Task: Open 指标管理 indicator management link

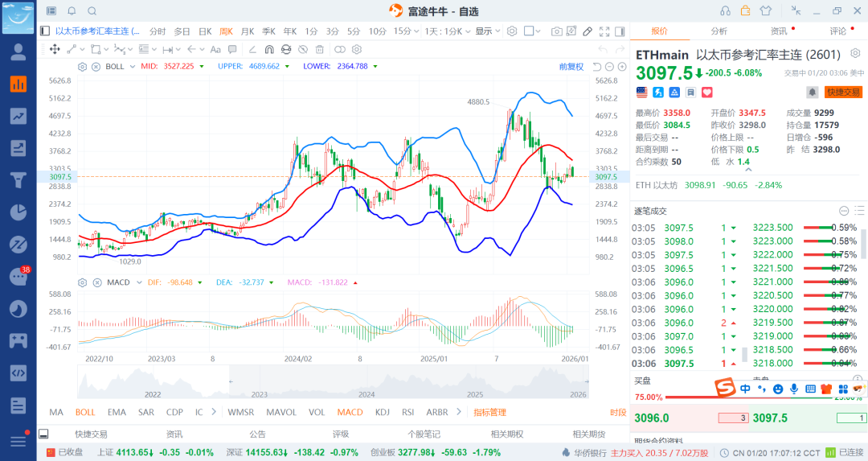Action: 489,412
